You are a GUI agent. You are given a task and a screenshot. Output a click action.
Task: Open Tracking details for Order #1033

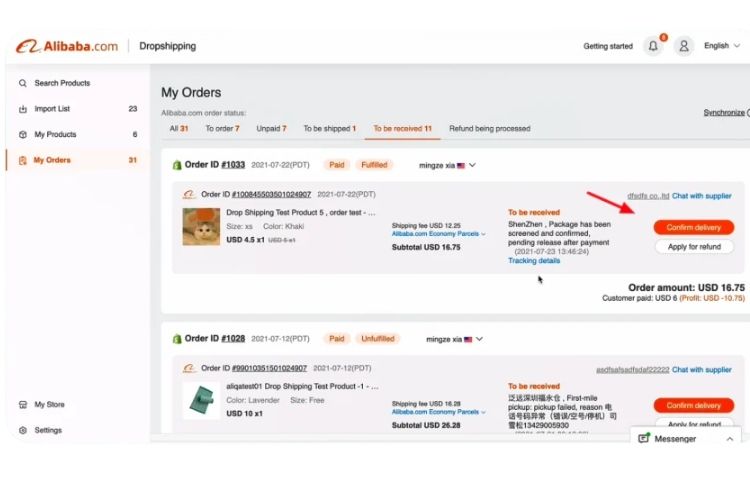(x=534, y=261)
